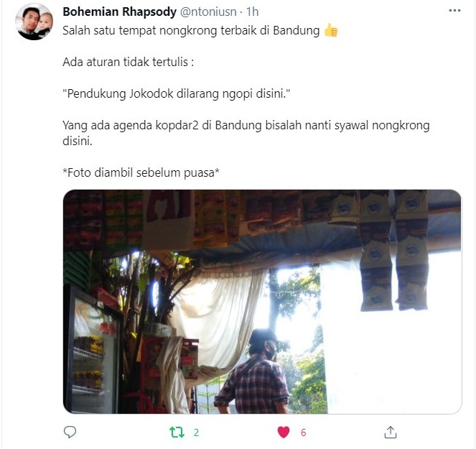Click the hanging coffee sachets in the photo
476x449 pixels.
tap(393, 250)
